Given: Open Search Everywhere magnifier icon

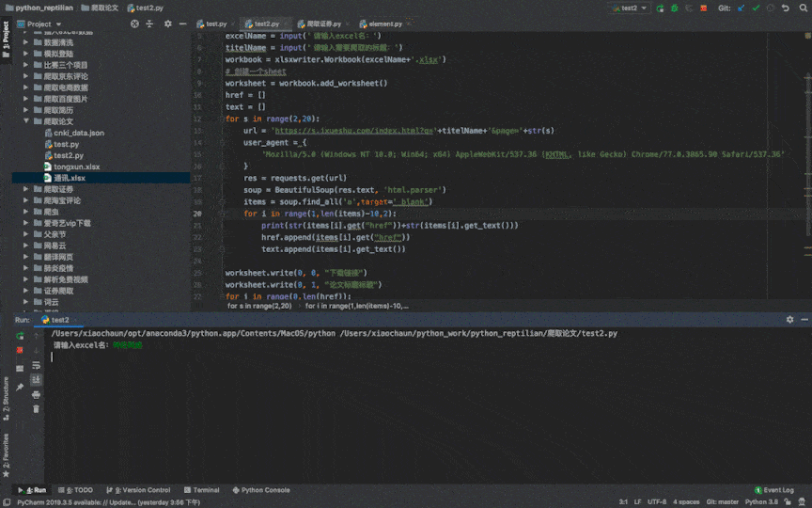Looking at the screenshot, I should (802, 8).
